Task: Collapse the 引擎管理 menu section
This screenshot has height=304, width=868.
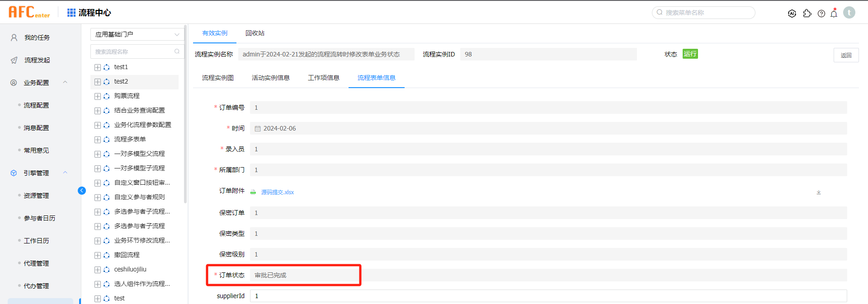Action: (65, 173)
